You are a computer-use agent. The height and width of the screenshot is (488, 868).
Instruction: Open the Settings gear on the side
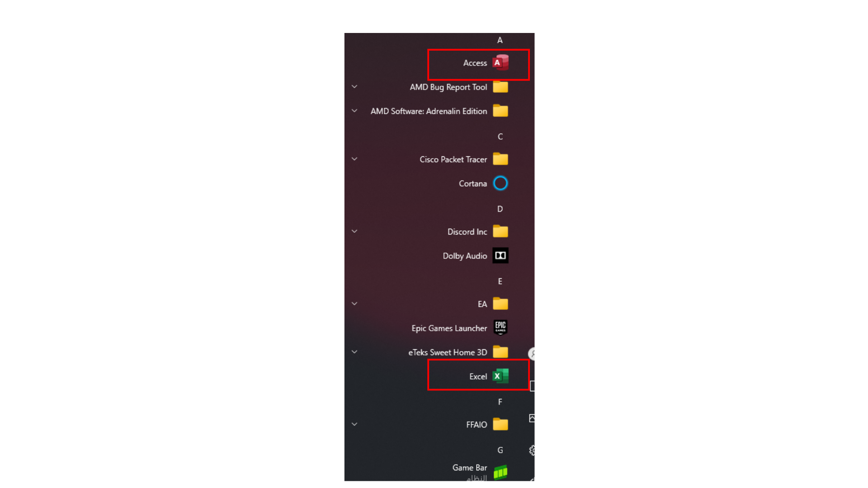click(532, 450)
